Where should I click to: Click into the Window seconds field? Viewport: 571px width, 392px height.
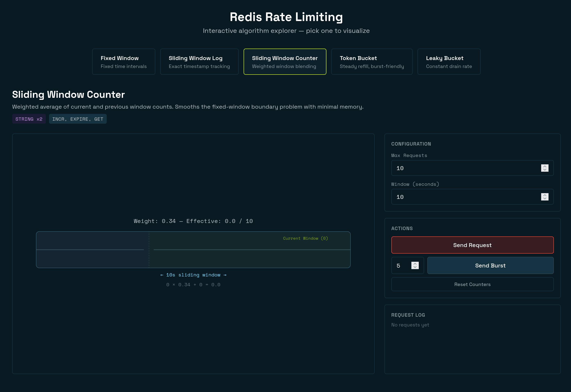[462, 197]
